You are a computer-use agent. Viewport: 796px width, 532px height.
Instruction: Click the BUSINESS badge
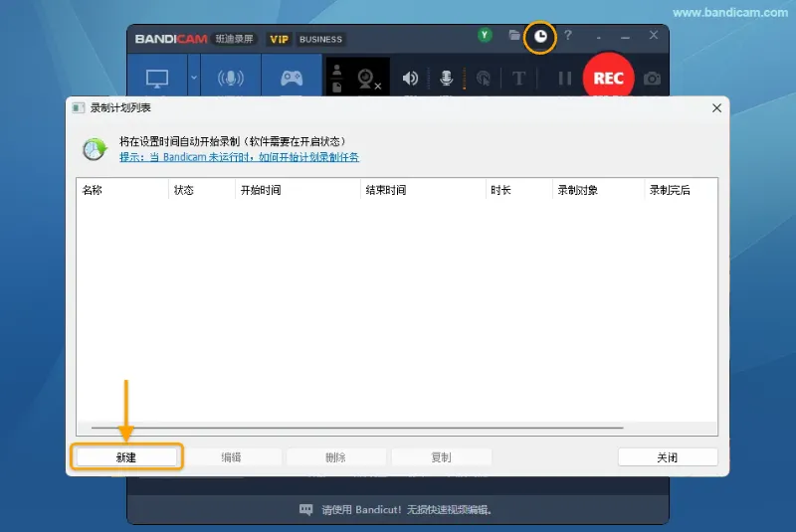coord(320,39)
